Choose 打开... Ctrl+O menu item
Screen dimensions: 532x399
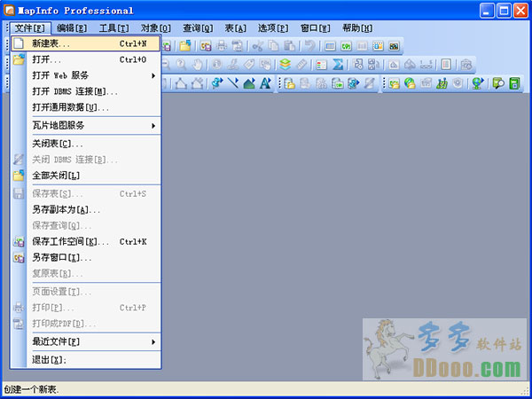(x=85, y=59)
